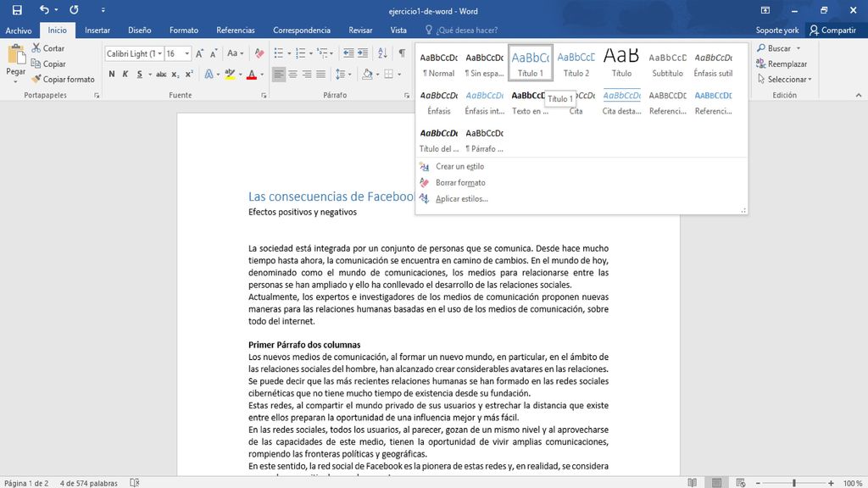Cut selection with Cortar
Image resolution: width=868 pixels, height=488 pixels.
(x=48, y=48)
